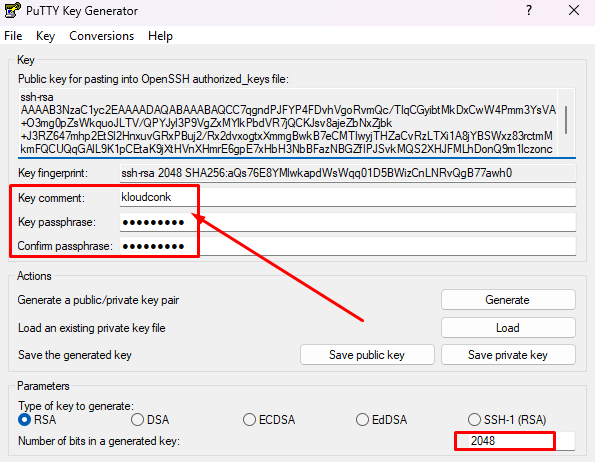Click 'Generate a public/private key pair' text
The image size is (595, 462).
pos(98,300)
